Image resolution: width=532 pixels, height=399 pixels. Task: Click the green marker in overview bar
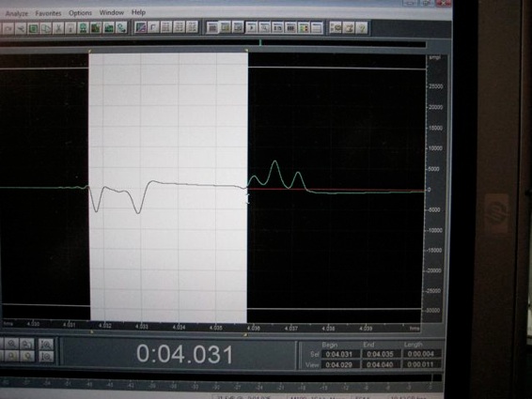260,42
